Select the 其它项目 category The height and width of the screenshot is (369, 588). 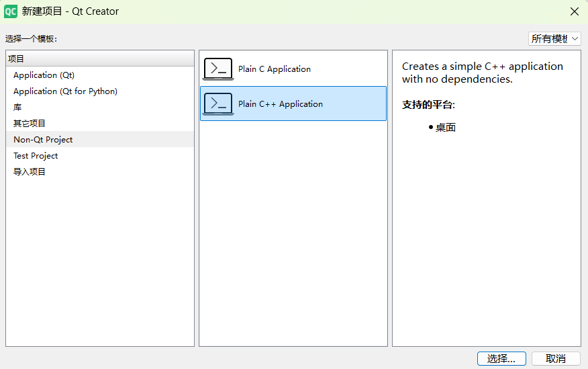point(100,124)
